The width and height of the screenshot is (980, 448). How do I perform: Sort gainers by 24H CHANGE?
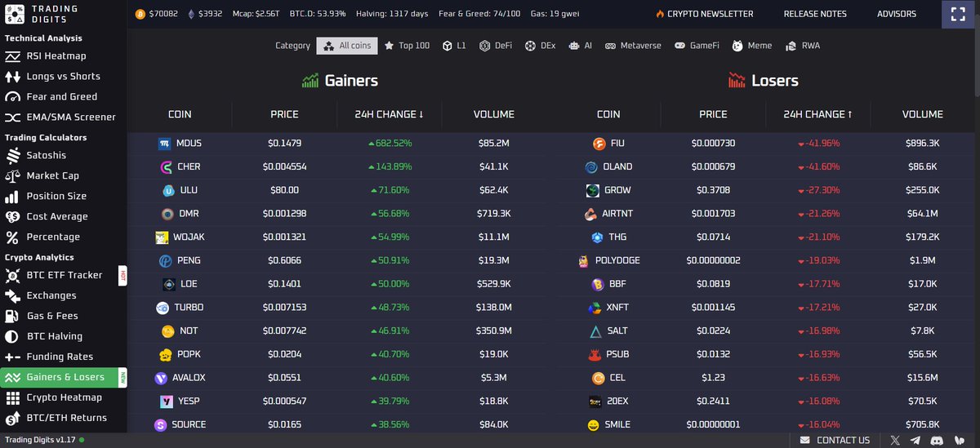click(389, 114)
